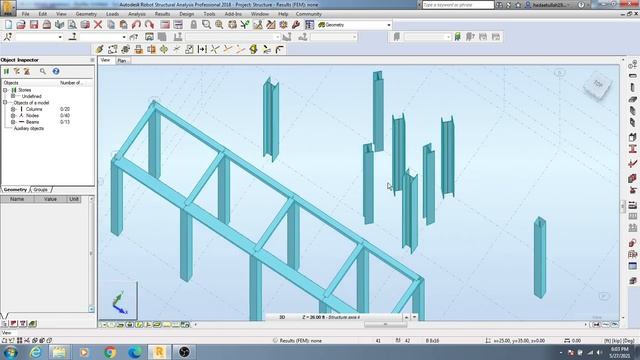Click the red X Delete icon
The height and width of the screenshot is (360, 640).
point(98,25)
